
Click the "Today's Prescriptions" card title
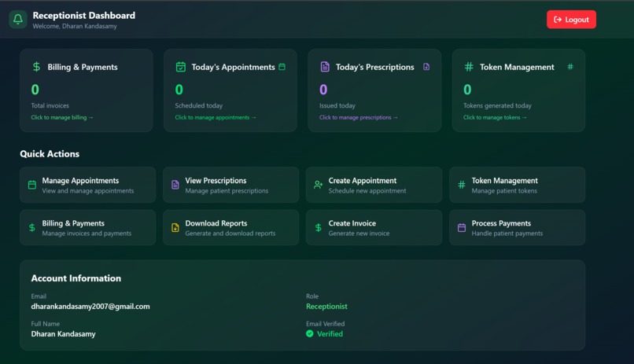pyautogui.click(x=375, y=67)
